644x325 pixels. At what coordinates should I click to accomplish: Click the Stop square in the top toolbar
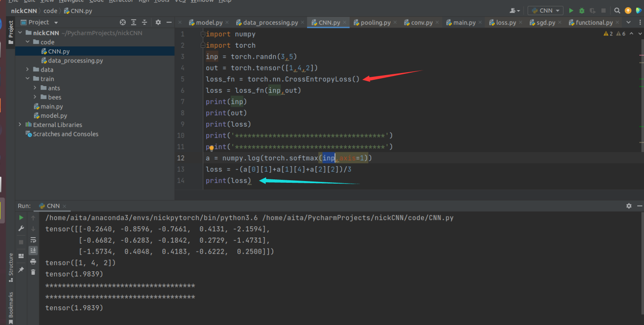coord(604,11)
